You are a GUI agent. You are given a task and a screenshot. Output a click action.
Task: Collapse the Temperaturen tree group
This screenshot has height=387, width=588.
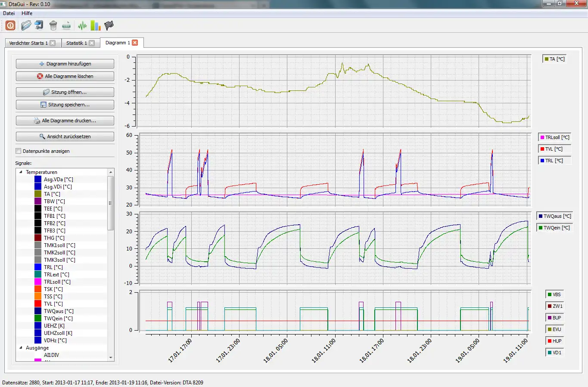pos(21,172)
